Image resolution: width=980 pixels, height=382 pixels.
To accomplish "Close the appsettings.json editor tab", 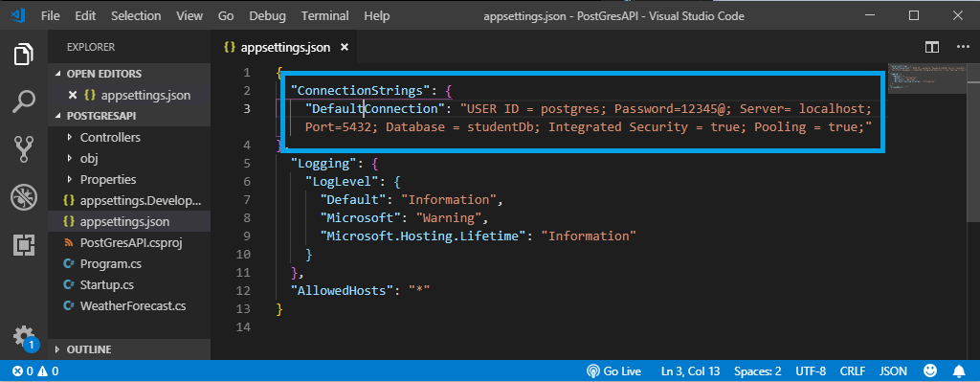I will click(x=344, y=47).
